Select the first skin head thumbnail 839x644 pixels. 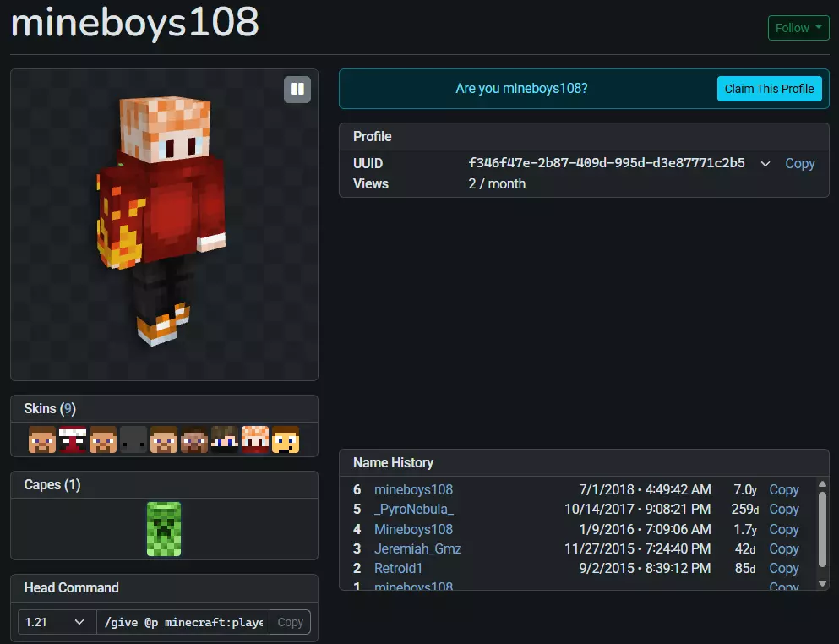tap(42, 439)
